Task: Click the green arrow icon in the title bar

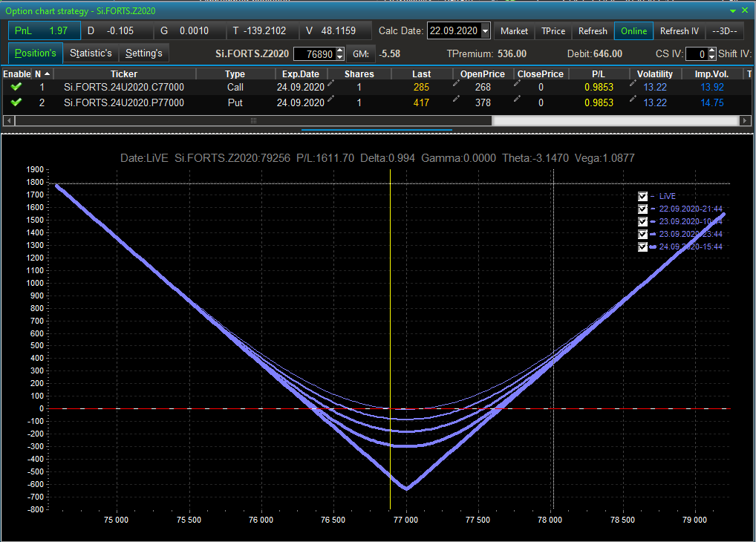Action: (734, 10)
